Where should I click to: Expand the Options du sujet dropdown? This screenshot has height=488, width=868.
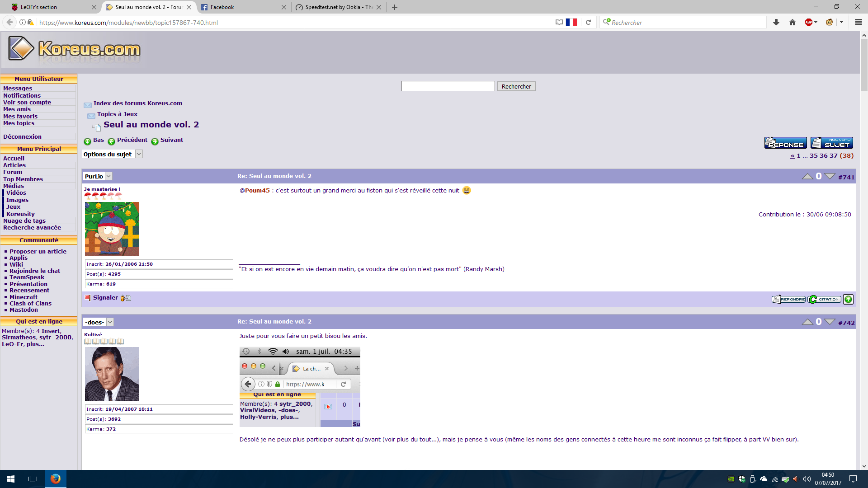click(139, 154)
